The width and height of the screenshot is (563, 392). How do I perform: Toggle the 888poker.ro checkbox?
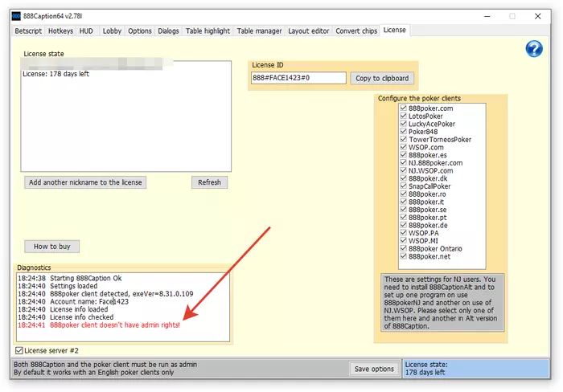tap(403, 194)
